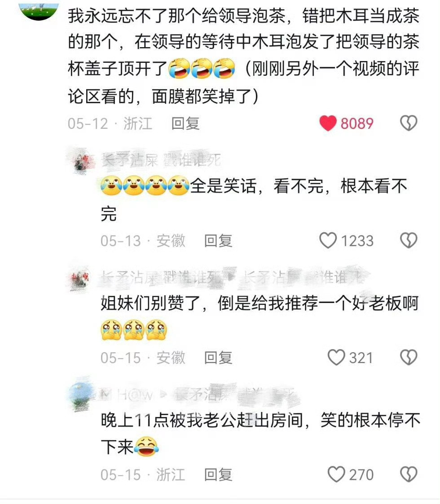This screenshot has height=504, width=440.
Task: Tap broken heart beside 1233 likes
Action: point(409,241)
